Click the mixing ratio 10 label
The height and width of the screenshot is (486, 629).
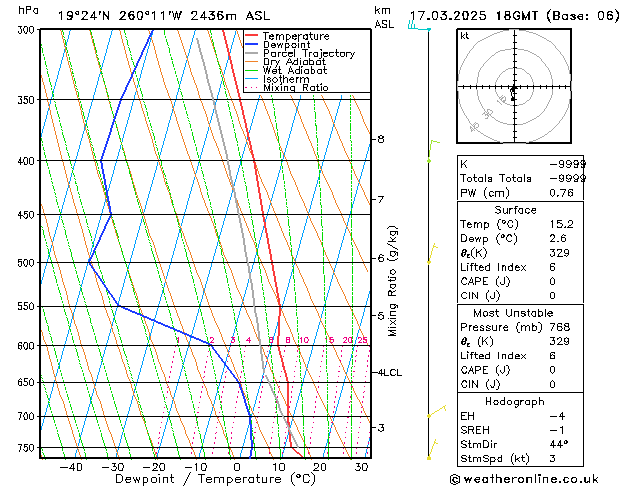(304, 340)
